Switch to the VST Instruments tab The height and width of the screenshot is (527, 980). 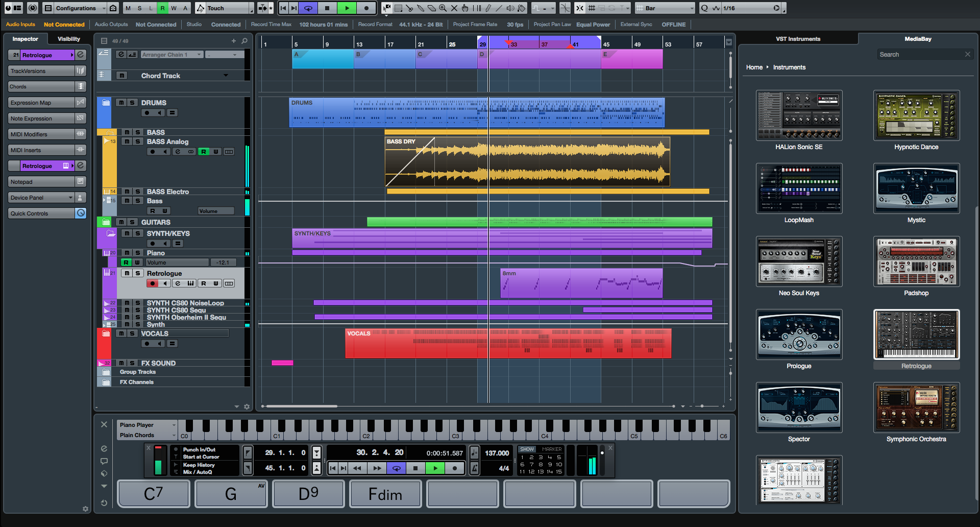[x=798, y=39]
